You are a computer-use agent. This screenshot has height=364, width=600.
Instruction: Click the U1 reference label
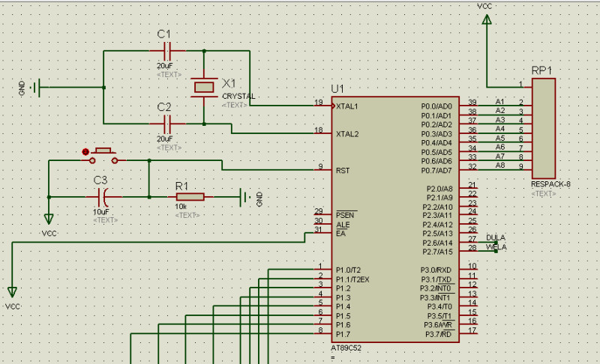tap(338, 88)
